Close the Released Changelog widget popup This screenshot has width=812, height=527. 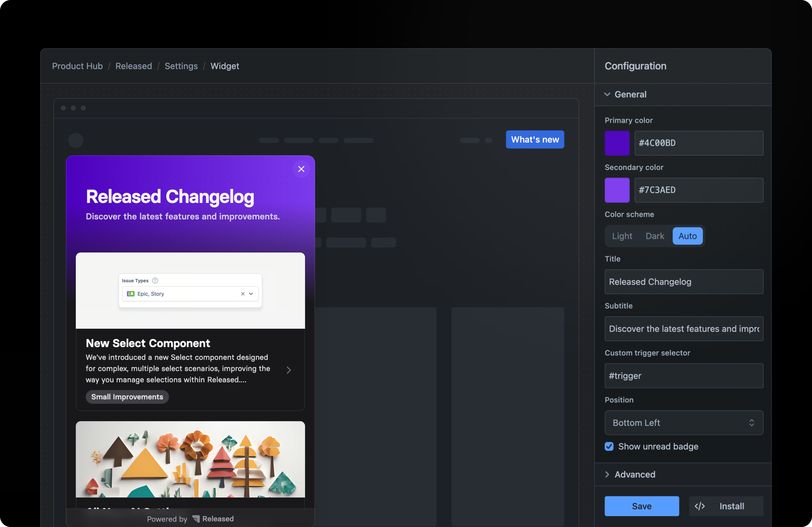click(x=301, y=169)
